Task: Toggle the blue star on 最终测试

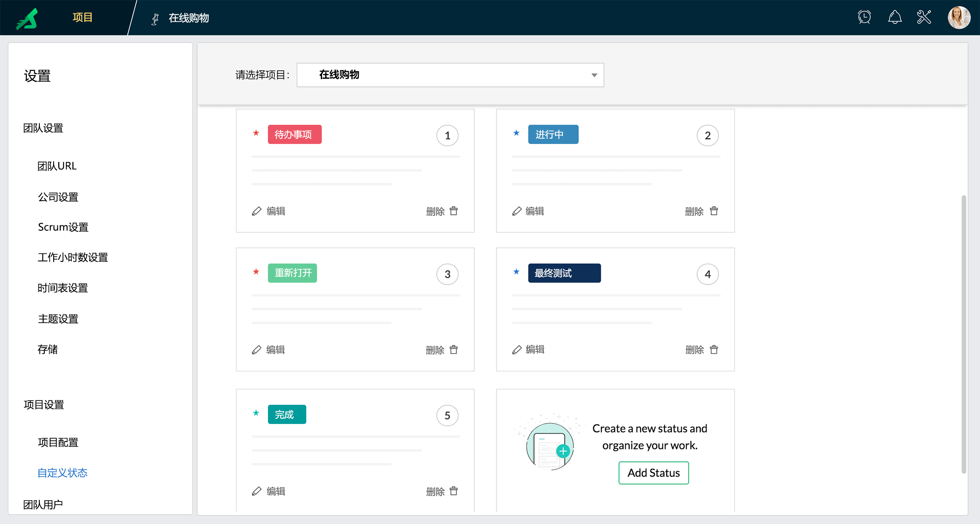Action: tap(516, 272)
